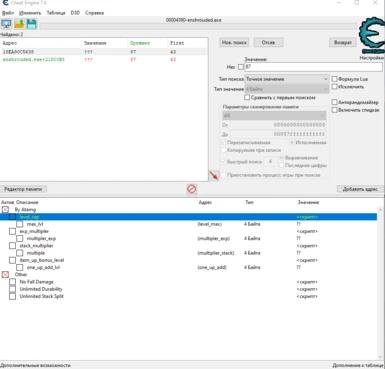This screenshot has height=369, width=385.
Task: Click the new scan button
Action: click(x=234, y=43)
